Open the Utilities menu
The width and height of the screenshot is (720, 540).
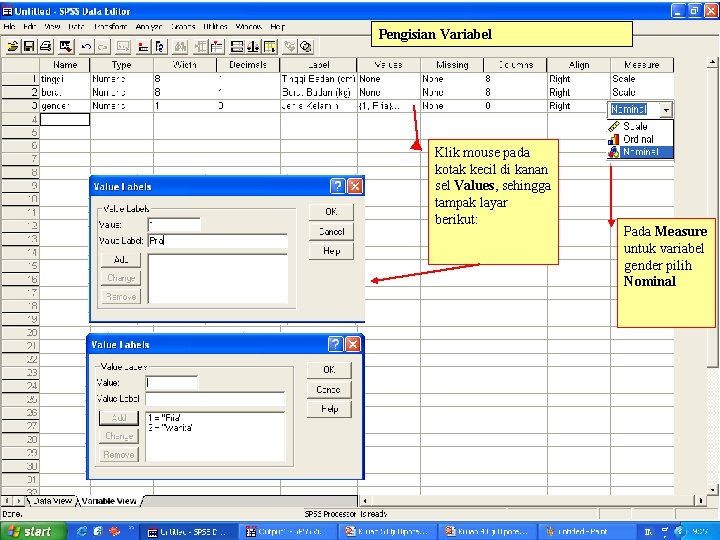coord(215,27)
